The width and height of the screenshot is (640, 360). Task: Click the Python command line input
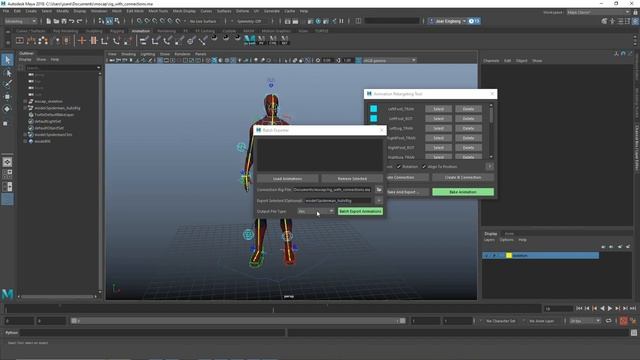pyautogui.click(x=152, y=333)
